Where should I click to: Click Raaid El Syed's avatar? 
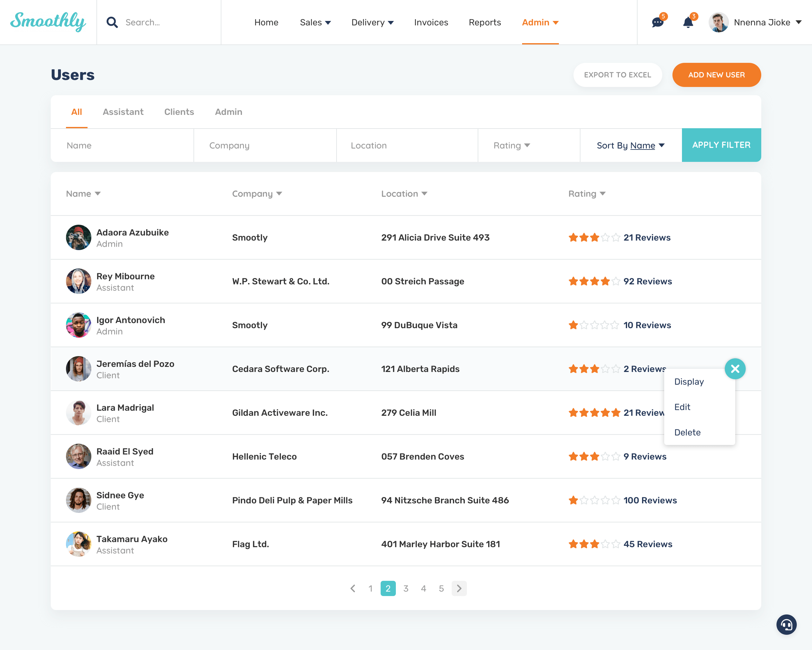(78, 456)
